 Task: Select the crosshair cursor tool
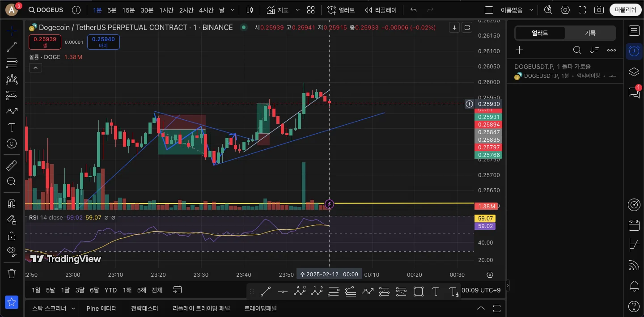click(12, 30)
